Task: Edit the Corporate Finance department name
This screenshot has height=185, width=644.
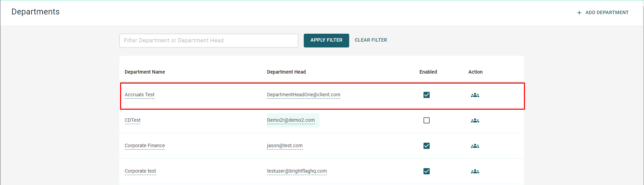Action: click(x=145, y=145)
